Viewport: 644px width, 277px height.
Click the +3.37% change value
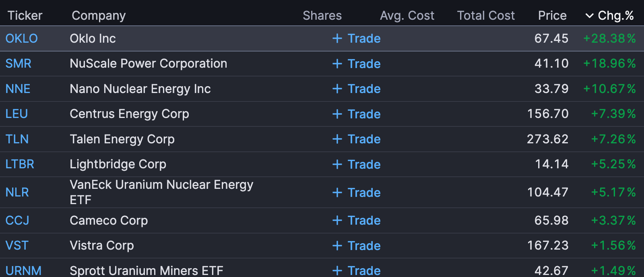(x=613, y=220)
